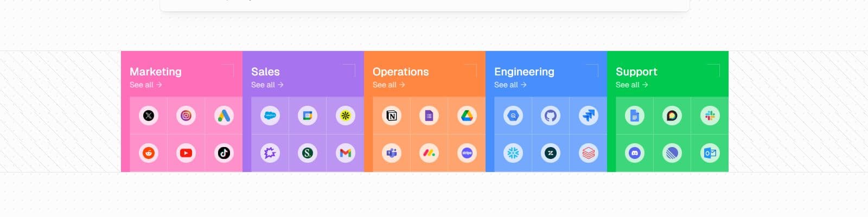Select the Jira icon
Viewport: 868px width, 217px height.
tap(589, 116)
